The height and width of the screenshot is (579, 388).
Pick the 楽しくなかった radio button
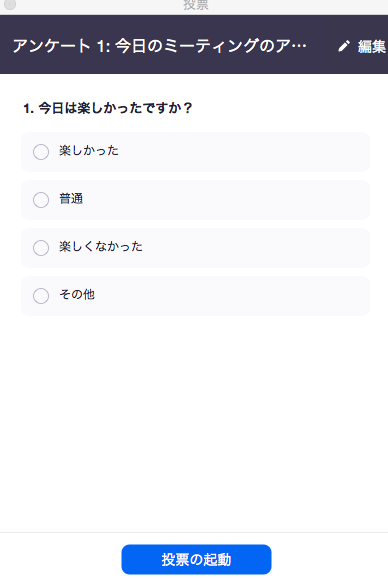click(41, 248)
